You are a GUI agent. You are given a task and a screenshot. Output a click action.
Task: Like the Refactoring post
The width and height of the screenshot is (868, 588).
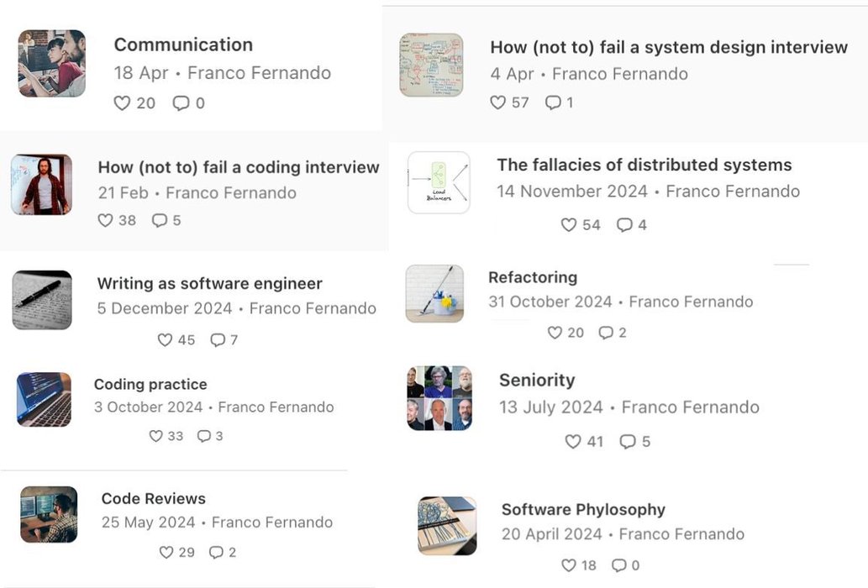tap(555, 333)
